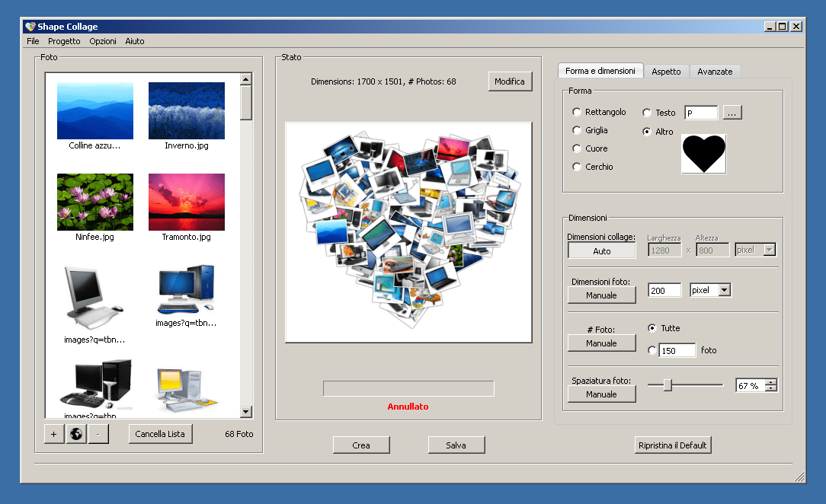Switch to the Aspetto tab
Viewport: 826px width, 504px height.
point(667,71)
